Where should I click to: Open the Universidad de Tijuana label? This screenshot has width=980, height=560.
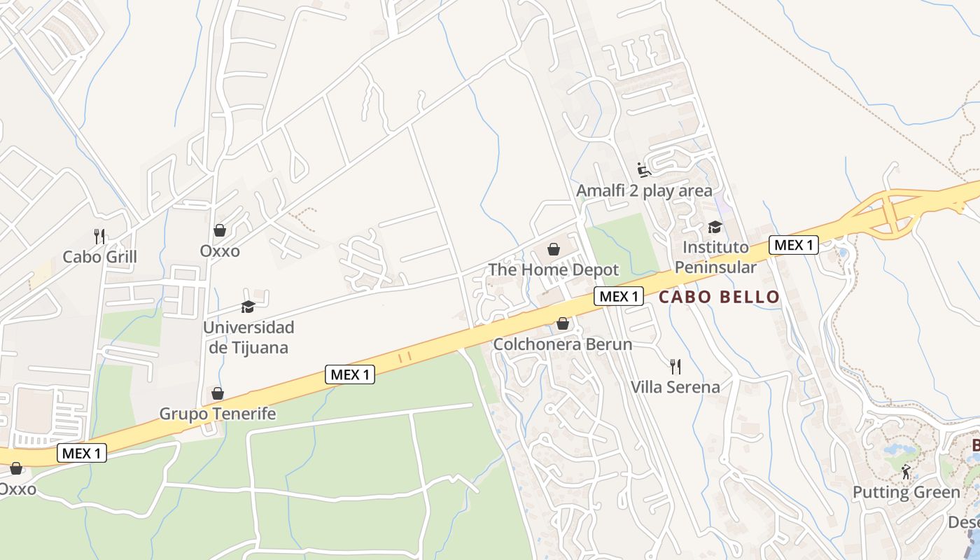coord(248,337)
